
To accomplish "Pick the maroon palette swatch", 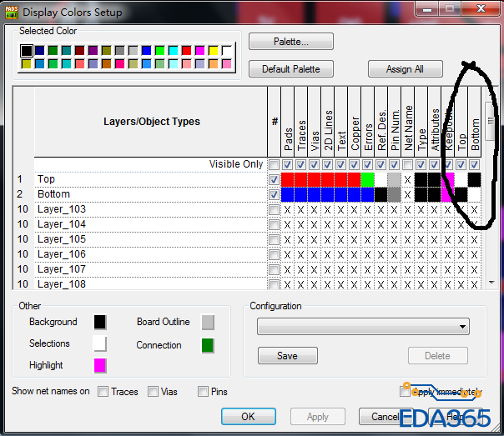I will [80, 50].
